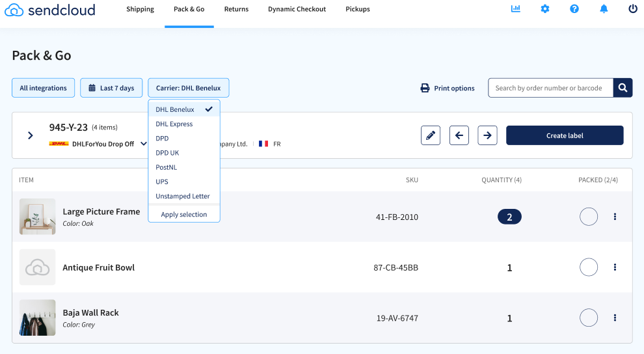
Task: Choose DPD carrier option
Action: coord(184,139)
